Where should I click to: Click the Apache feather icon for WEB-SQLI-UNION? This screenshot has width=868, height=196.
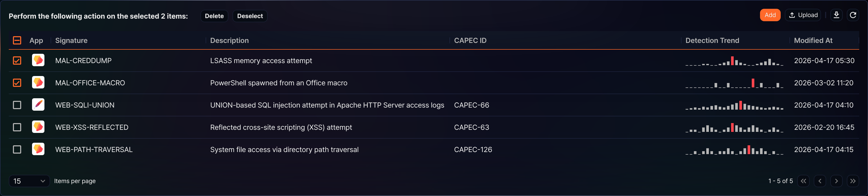[38, 105]
